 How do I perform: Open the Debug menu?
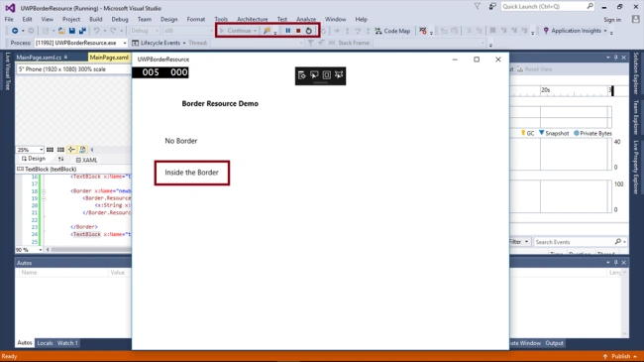pyautogui.click(x=120, y=19)
